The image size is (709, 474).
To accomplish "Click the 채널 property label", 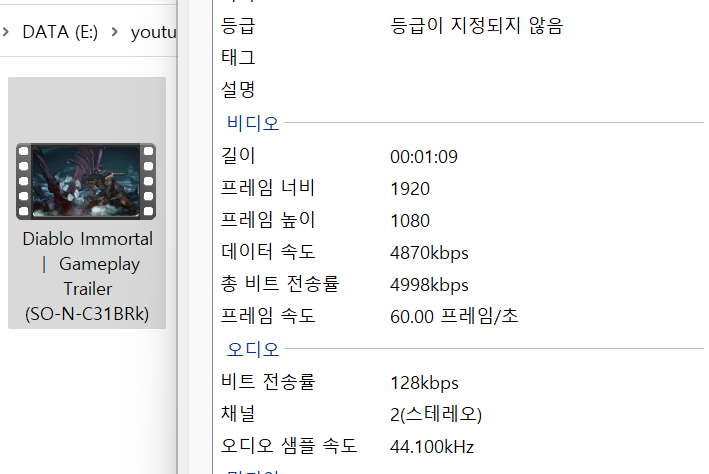I will click(x=238, y=414).
